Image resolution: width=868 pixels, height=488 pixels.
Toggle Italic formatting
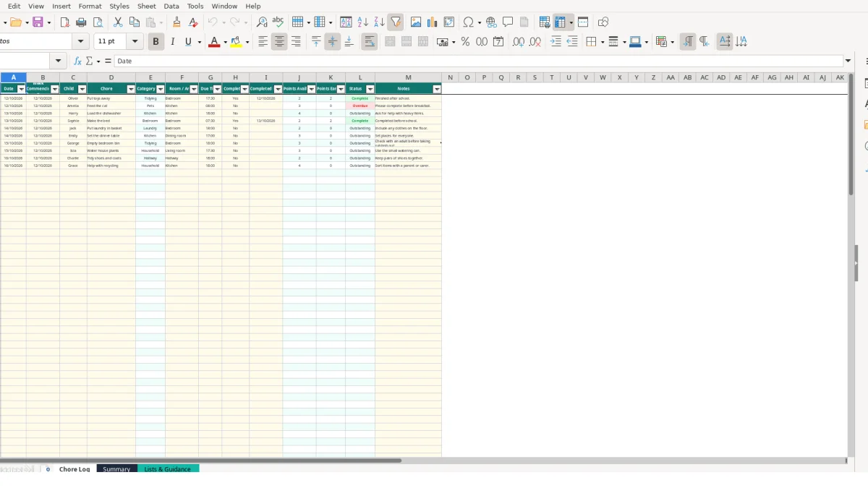[x=172, y=42]
